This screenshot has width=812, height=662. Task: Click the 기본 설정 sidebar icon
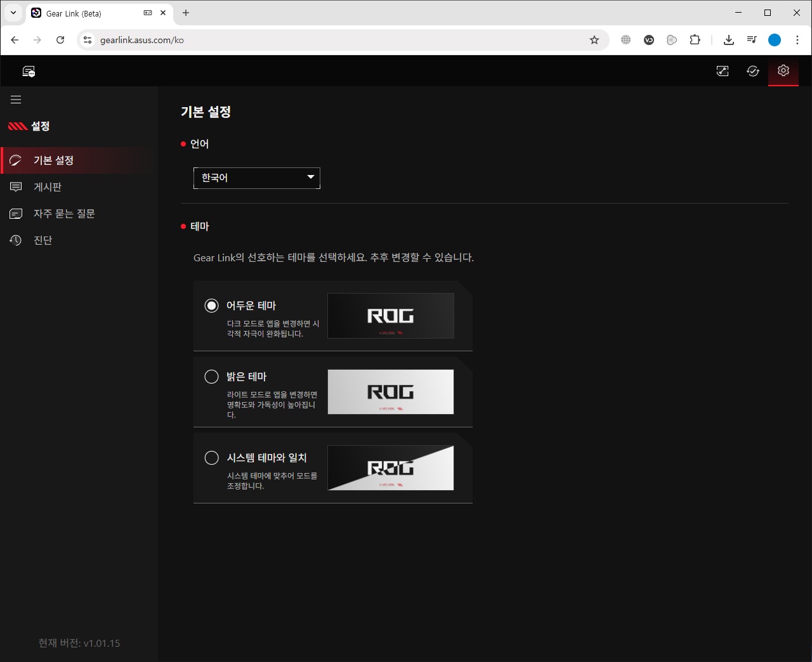(x=16, y=160)
